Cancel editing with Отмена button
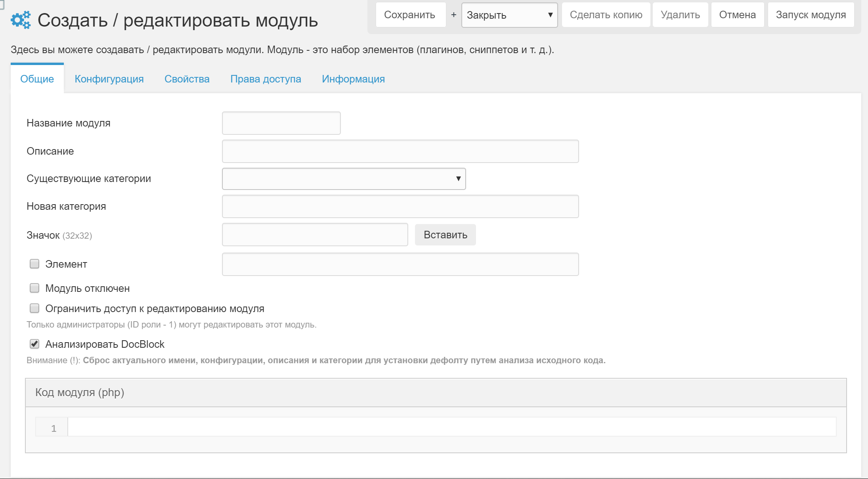This screenshot has height=479, width=868. click(738, 15)
